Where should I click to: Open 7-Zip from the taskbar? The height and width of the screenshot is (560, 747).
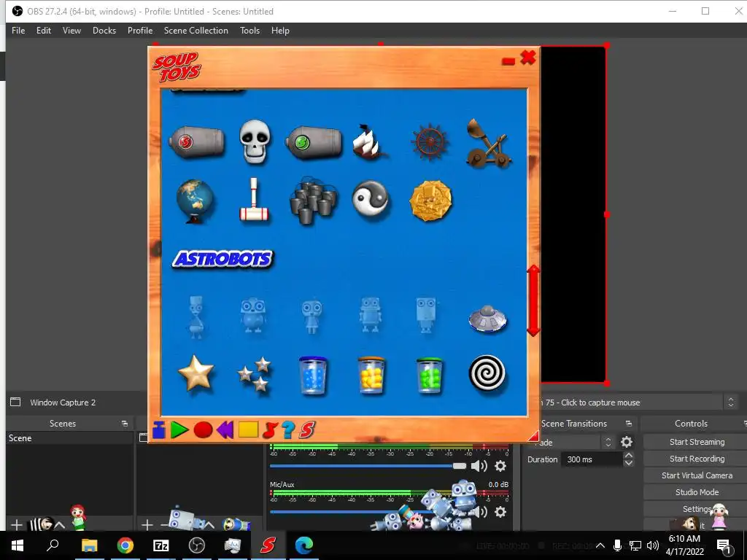click(160, 545)
